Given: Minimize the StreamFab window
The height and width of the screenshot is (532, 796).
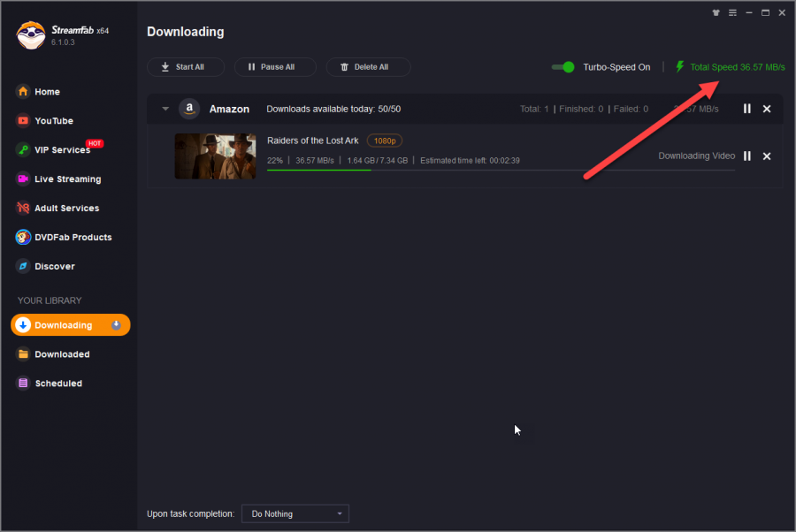Looking at the screenshot, I should click(x=749, y=12).
